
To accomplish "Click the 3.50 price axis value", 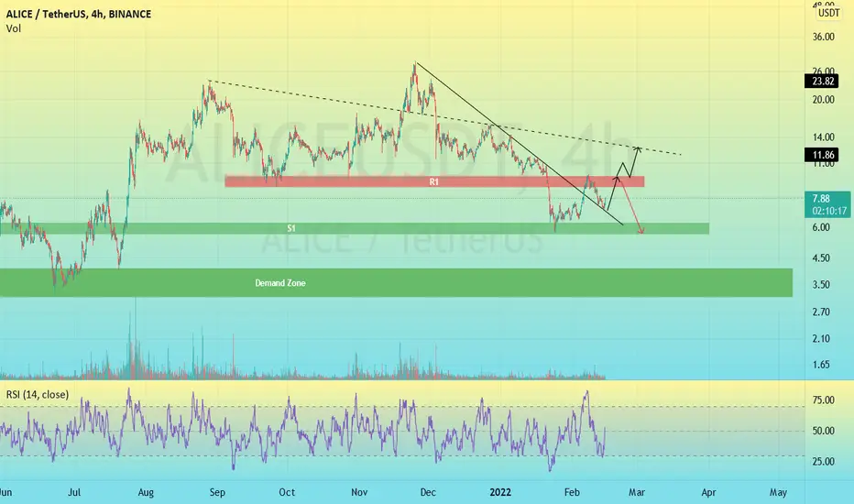I will [821, 284].
